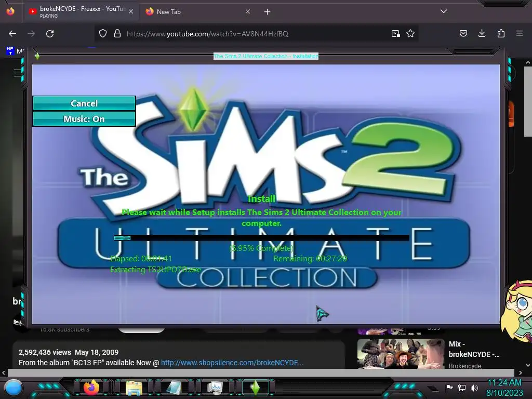Image resolution: width=532 pixels, height=399 pixels.
Task: Open the notepad taskbar app
Action: (174, 388)
